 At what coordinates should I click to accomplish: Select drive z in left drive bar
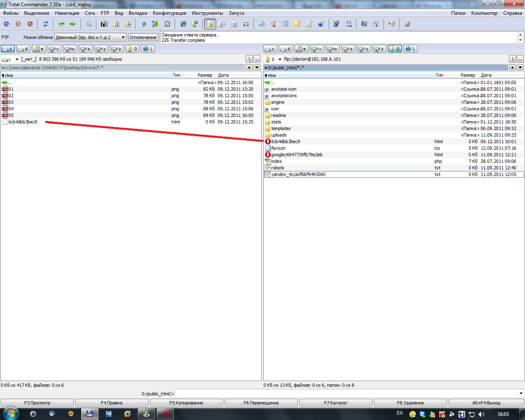click(x=116, y=49)
